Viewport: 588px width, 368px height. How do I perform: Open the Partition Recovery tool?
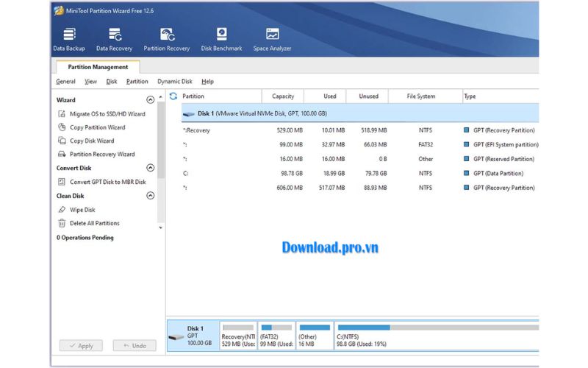click(167, 39)
